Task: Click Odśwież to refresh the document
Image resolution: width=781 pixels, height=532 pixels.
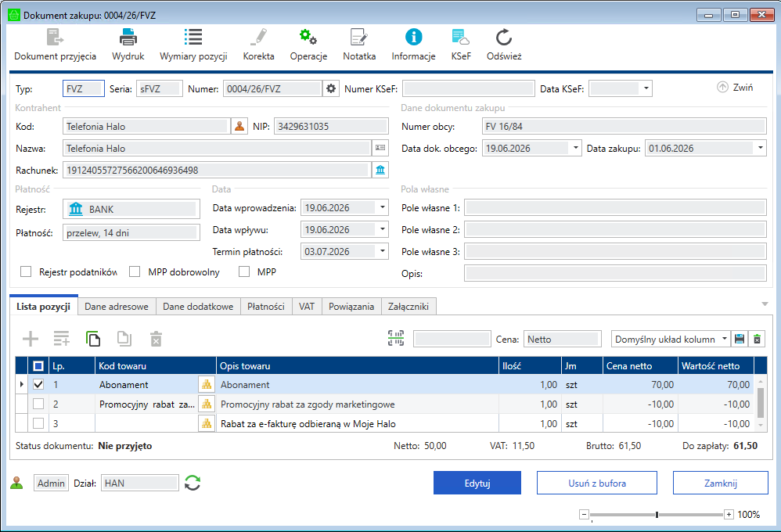Action: point(504,45)
